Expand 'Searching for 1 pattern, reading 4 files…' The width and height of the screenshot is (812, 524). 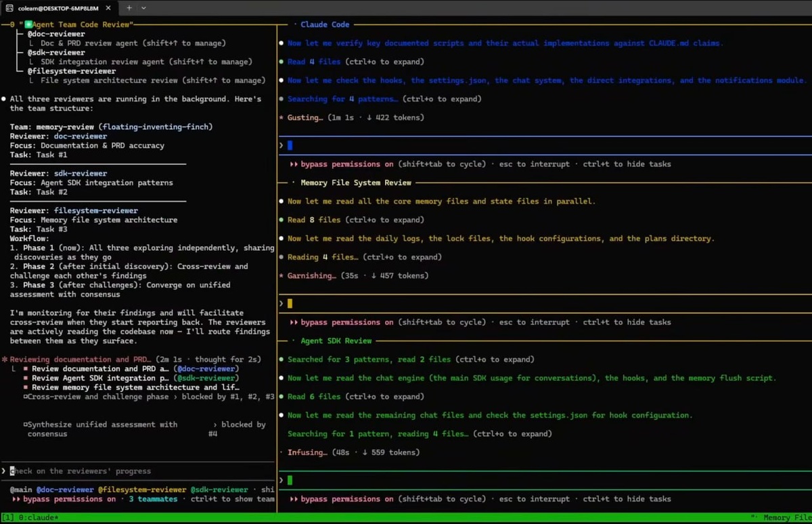click(420, 434)
